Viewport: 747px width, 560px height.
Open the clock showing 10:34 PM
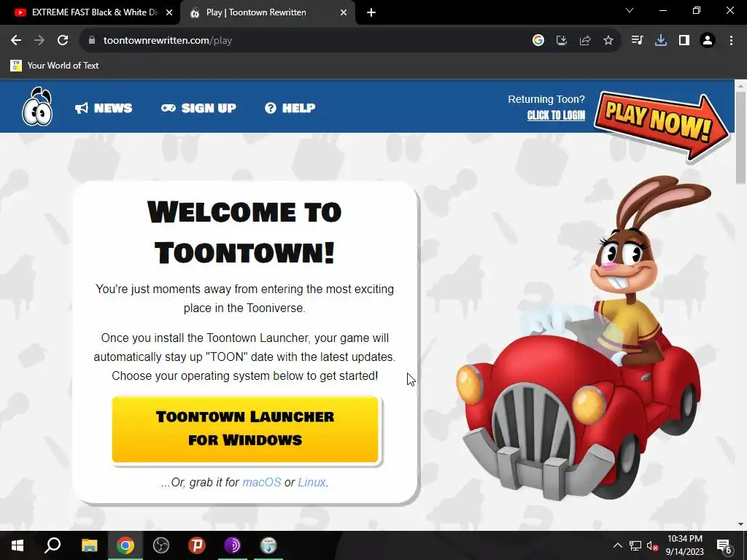click(684, 545)
